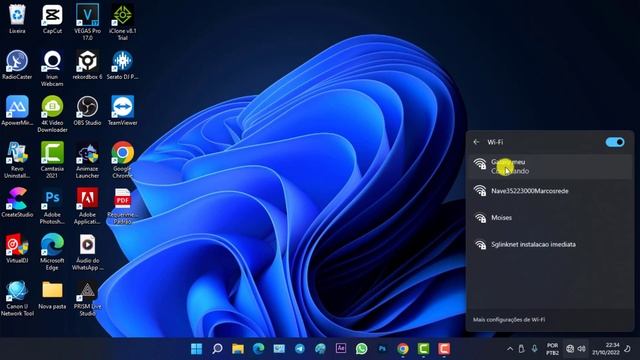Open the clock and date flyout
This screenshot has height=360, width=640.
point(606,349)
